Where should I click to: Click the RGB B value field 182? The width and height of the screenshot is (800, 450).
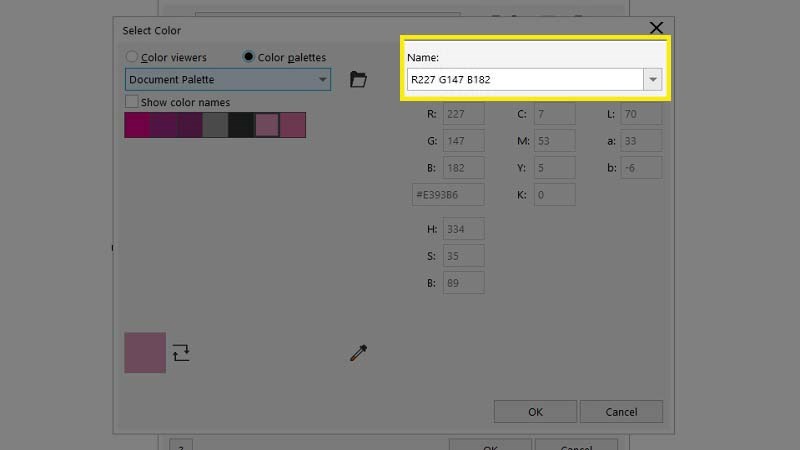[x=463, y=168]
